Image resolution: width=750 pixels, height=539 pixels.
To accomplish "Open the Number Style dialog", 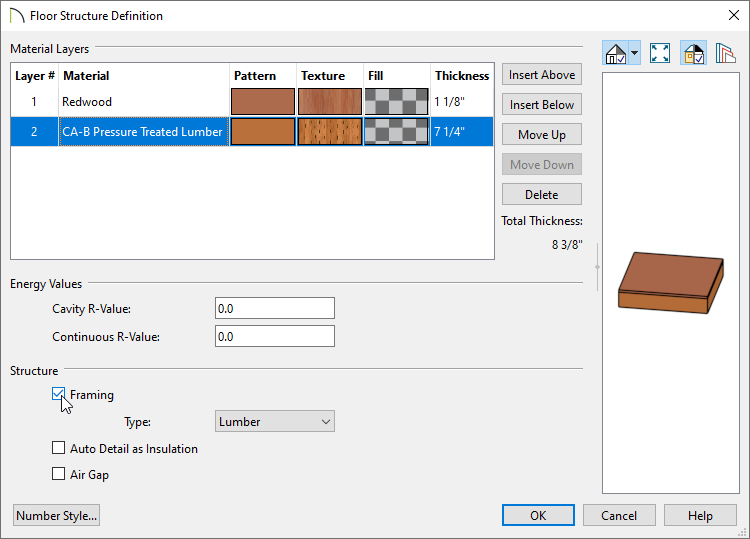I will tap(56, 516).
